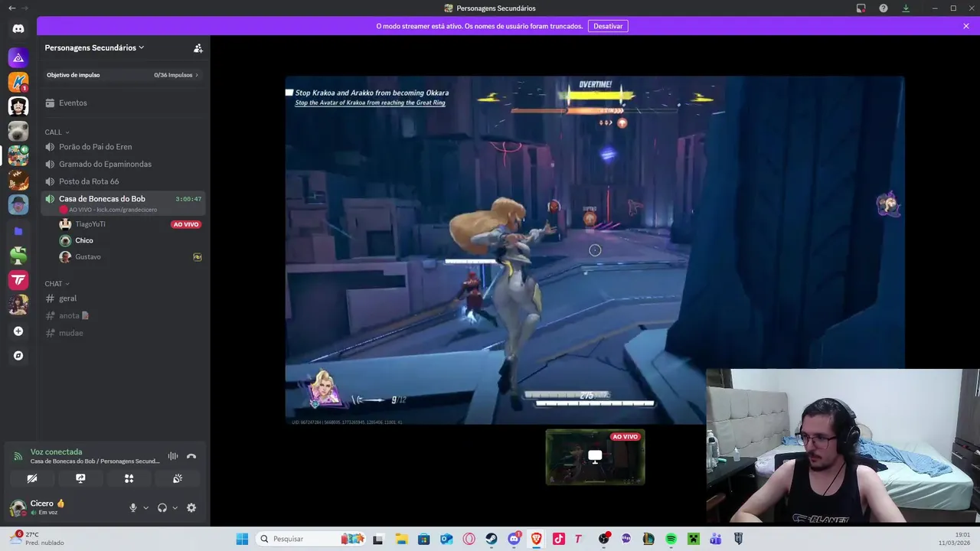Open the weather widget showing 27°C
The width and height of the screenshot is (980, 551).
pyautogui.click(x=37, y=539)
